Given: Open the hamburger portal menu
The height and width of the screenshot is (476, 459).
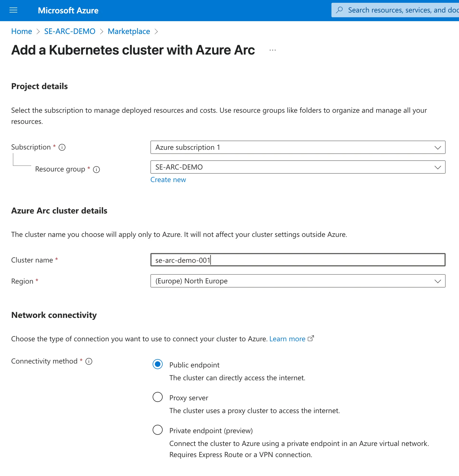Looking at the screenshot, I should 13,10.
